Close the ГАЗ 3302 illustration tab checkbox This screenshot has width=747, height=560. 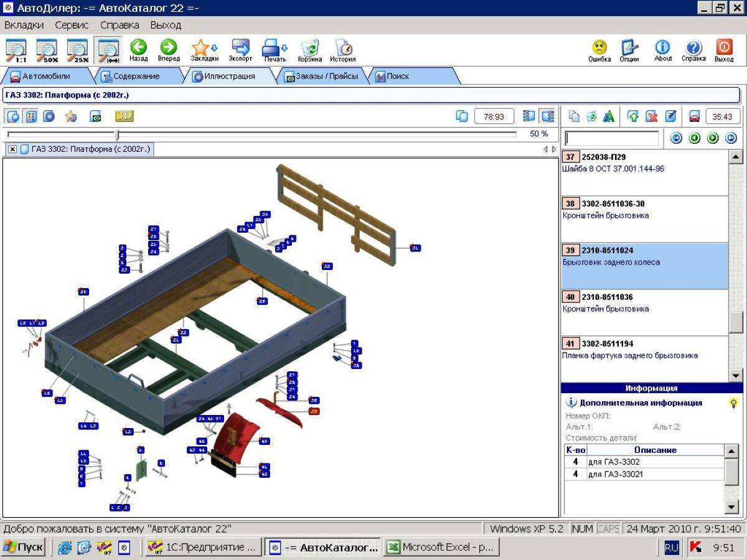point(12,149)
